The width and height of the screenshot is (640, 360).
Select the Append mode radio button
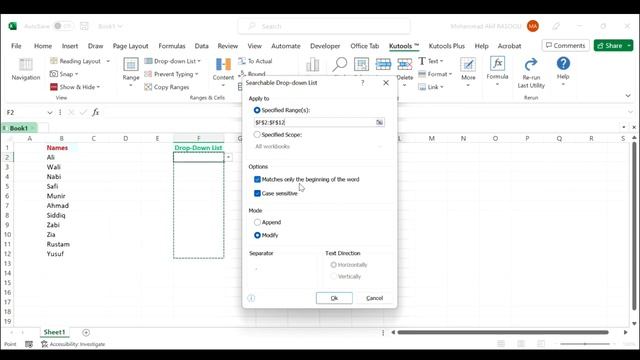257,222
